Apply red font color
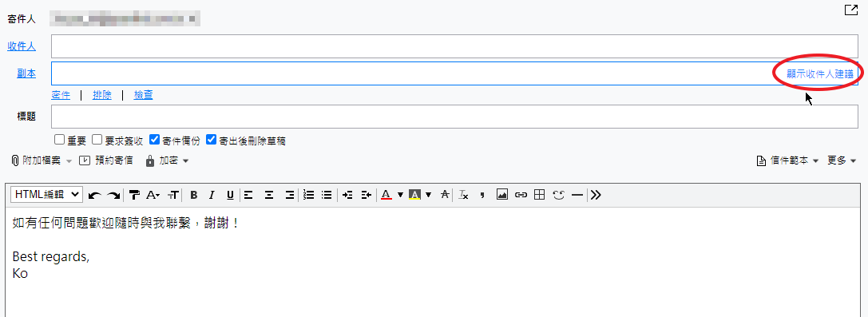 pos(386,195)
